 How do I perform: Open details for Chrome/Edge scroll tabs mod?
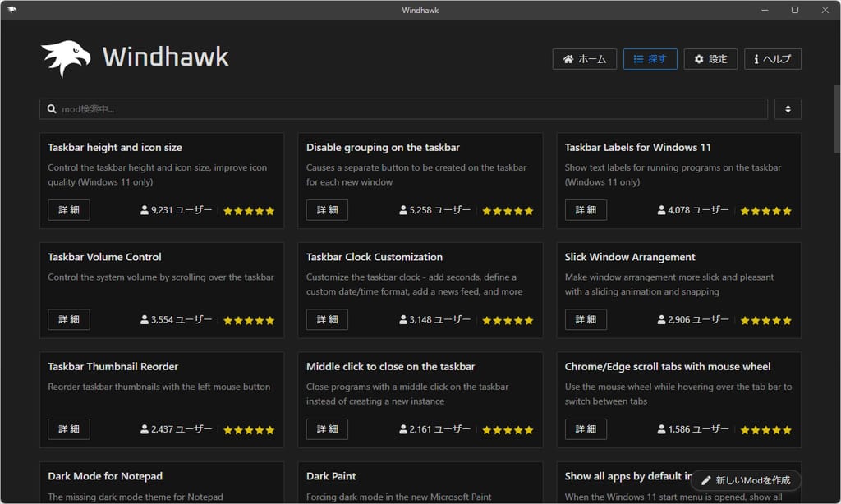pos(586,429)
